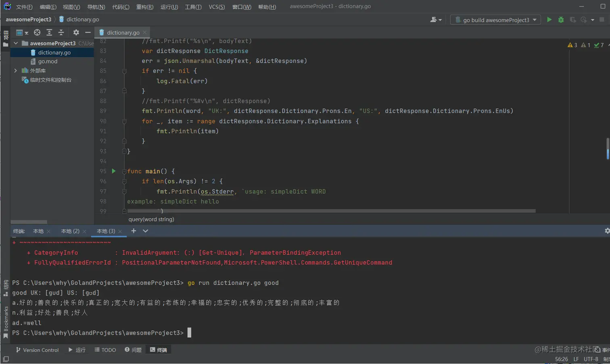Add a new terminal tab with plus
Viewport: 610px width, 364px height.
coord(134,231)
